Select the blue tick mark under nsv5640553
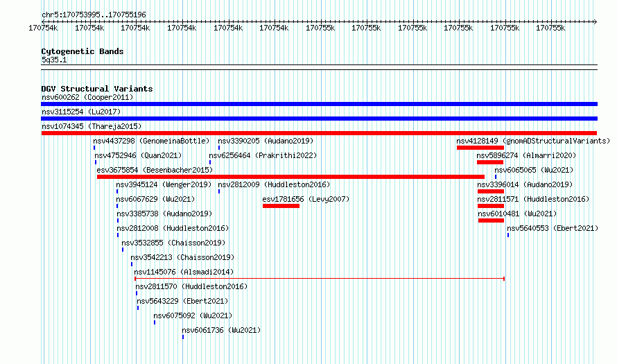 tap(508, 235)
